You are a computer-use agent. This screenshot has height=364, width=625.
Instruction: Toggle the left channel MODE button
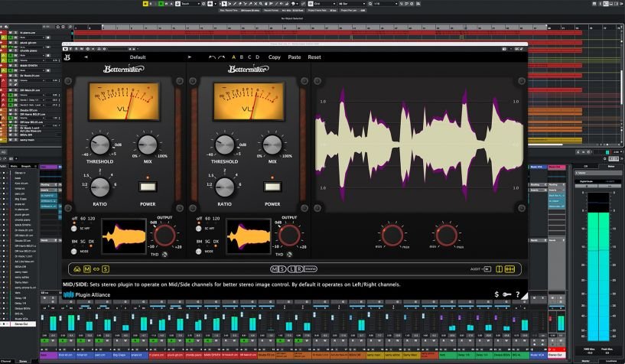(74, 251)
